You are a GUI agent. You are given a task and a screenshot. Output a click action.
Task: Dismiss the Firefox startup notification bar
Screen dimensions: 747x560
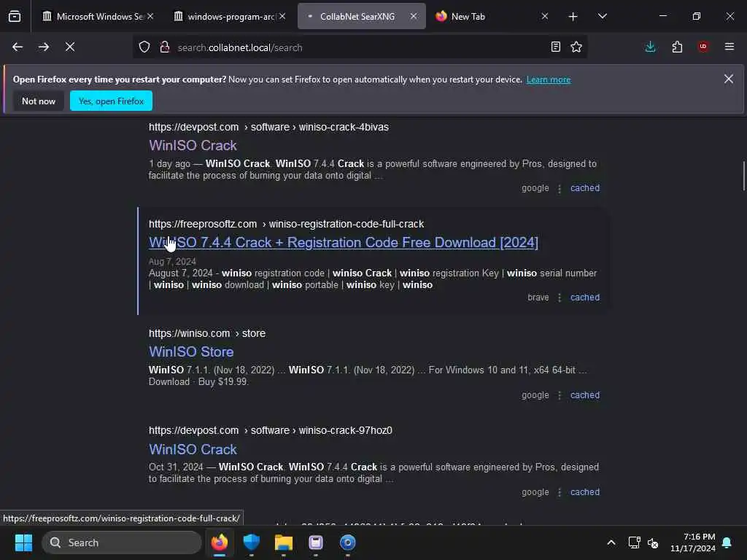click(729, 79)
